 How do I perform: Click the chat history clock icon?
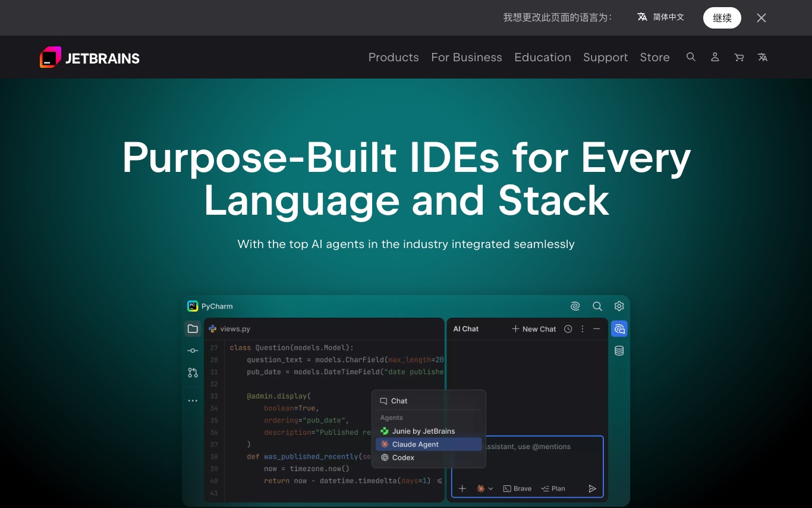(x=568, y=329)
